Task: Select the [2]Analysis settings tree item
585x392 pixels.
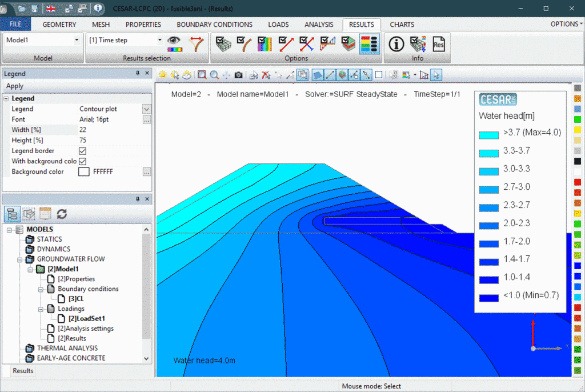Action: 86,329
